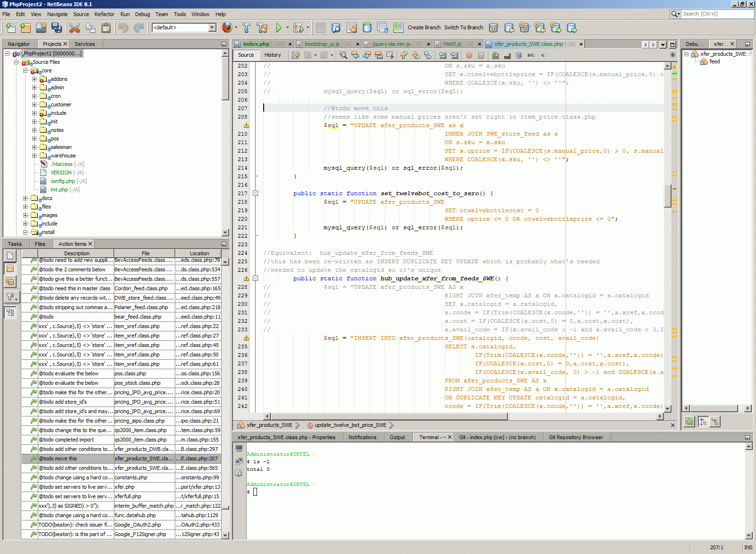Screen dimensions: 756x554
Task: Click the Create Branch button
Action: 424,27
